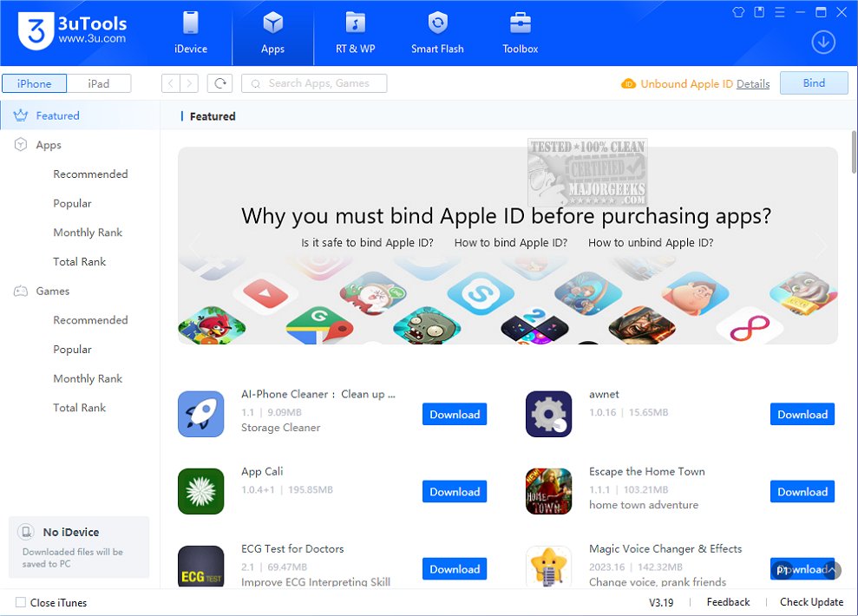Open the Toolbox section
Image resolution: width=858 pixels, height=616 pixels.
[x=520, y=33]
